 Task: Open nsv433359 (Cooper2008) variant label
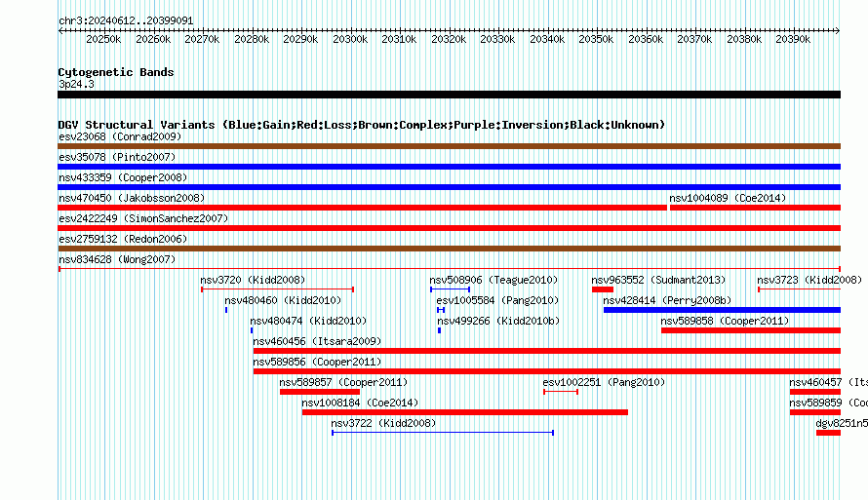123,177
